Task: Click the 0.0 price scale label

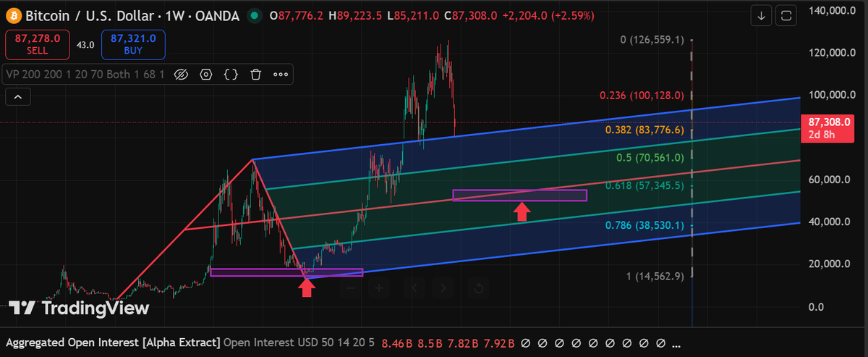Action: (815, 307)
